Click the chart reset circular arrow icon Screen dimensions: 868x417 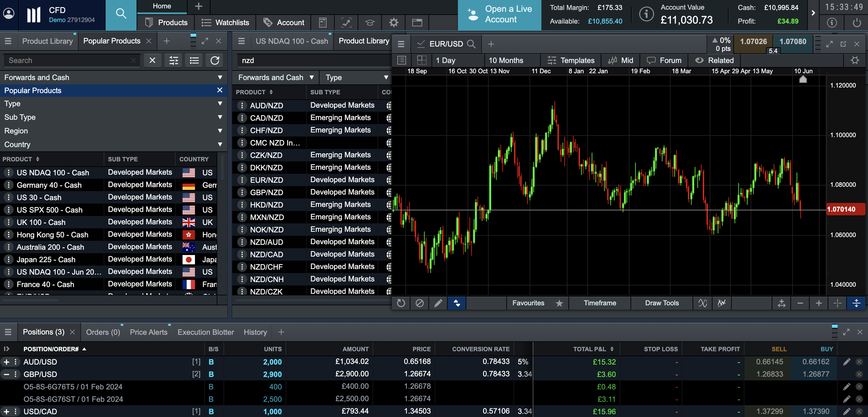[x=401, y=303]
